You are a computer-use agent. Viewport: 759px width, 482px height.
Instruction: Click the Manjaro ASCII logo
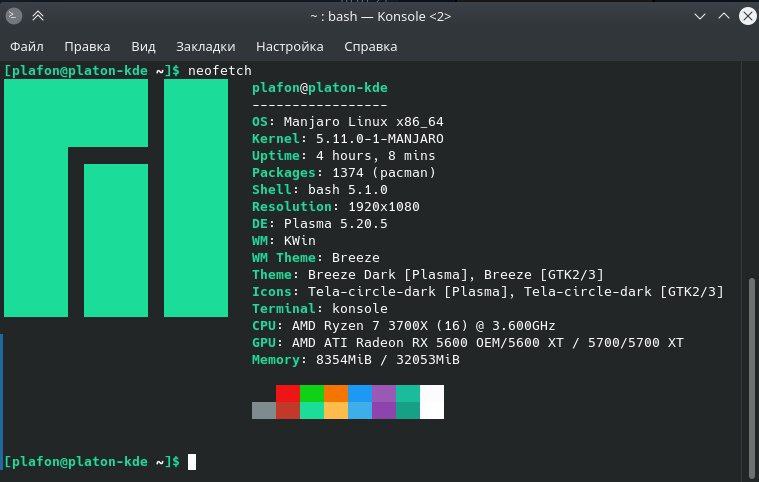[116, 198]
